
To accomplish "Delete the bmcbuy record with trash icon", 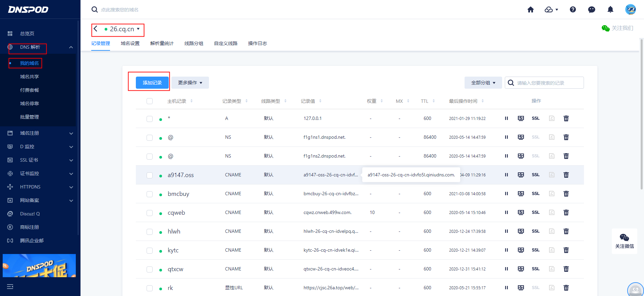I will coord(566,194).
